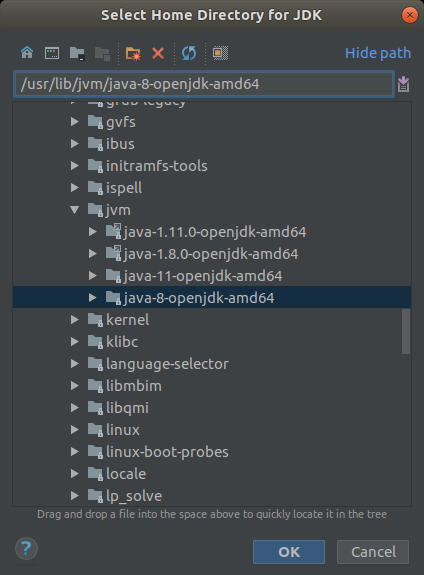Delete selection with red X icon
Image resolution: width=424 pixels, height=575 pixels.
point(158,54)
